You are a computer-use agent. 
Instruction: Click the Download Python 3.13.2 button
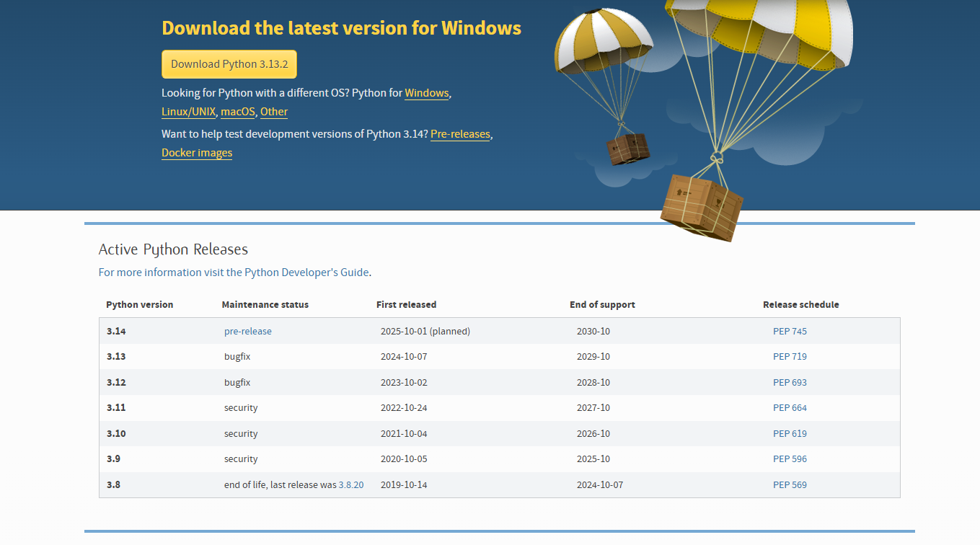pos(229,64)
